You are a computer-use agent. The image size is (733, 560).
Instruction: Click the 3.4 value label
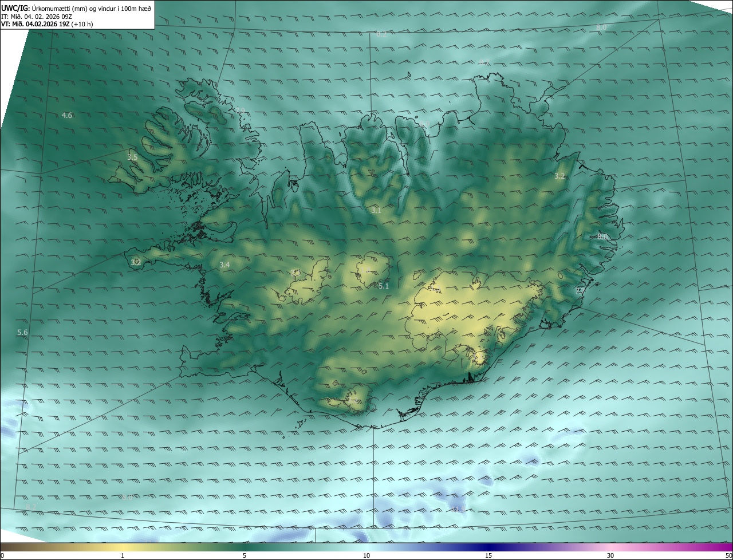point(224,265)
